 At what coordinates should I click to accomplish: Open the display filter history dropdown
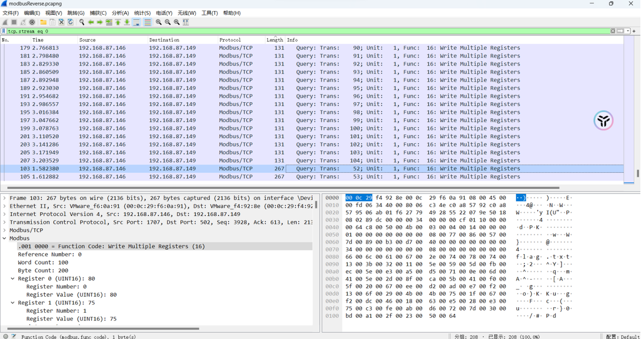click(x=628, y=31)
